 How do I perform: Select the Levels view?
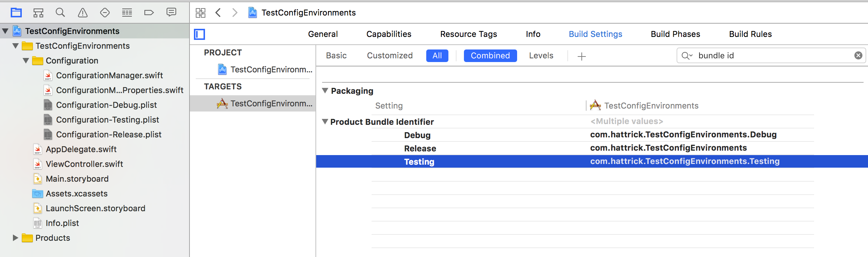coord(541,55)
